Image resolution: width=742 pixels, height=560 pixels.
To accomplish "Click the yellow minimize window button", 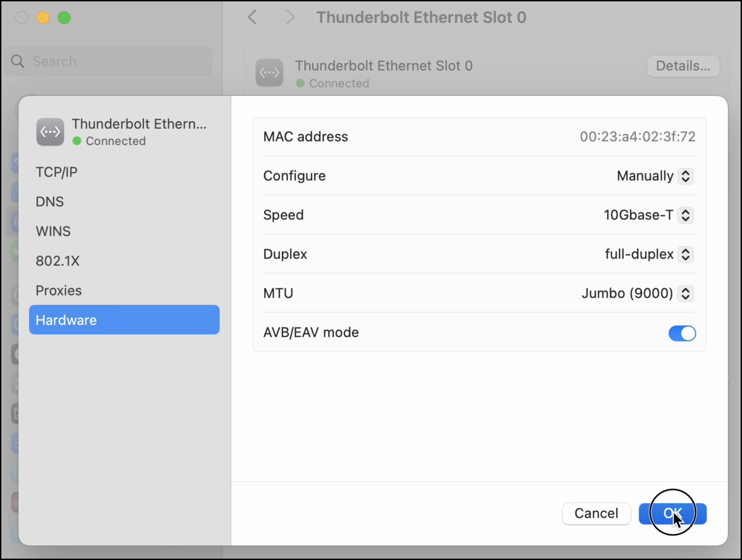I will click(x=43, y=18).
